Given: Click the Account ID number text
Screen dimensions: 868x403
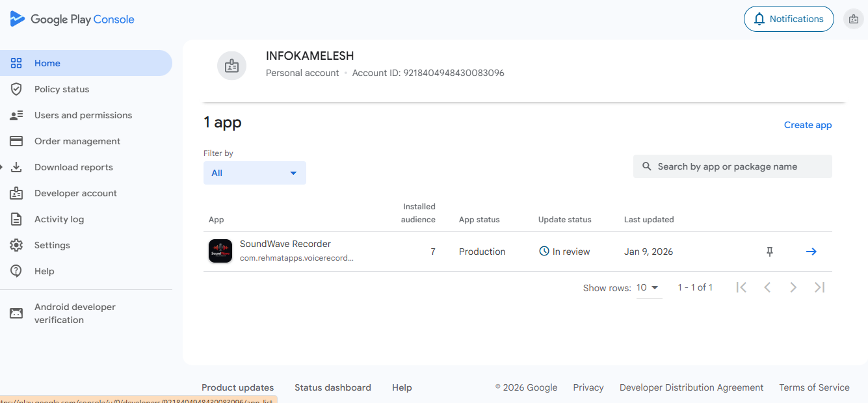Looking at the screenshot, I should pos(454,73).
